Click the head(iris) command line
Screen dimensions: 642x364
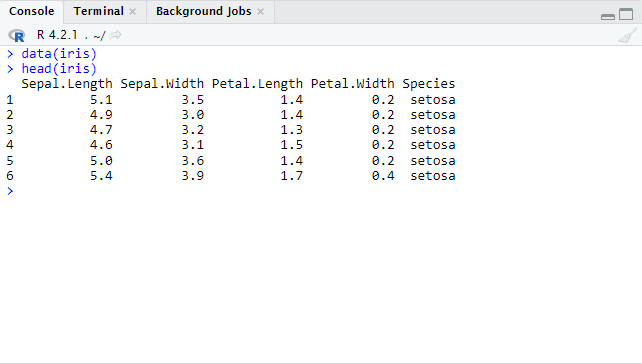(x=59, y=69)
